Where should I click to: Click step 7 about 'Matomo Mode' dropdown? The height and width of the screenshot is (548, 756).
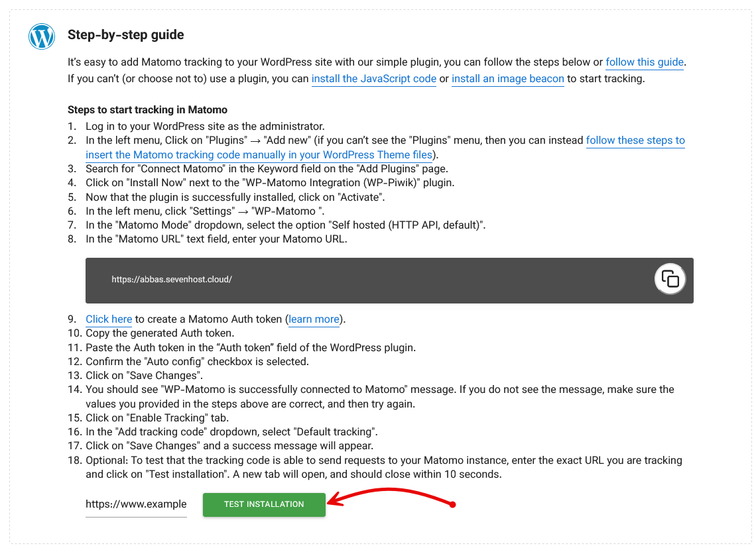[x=286, y=225]
